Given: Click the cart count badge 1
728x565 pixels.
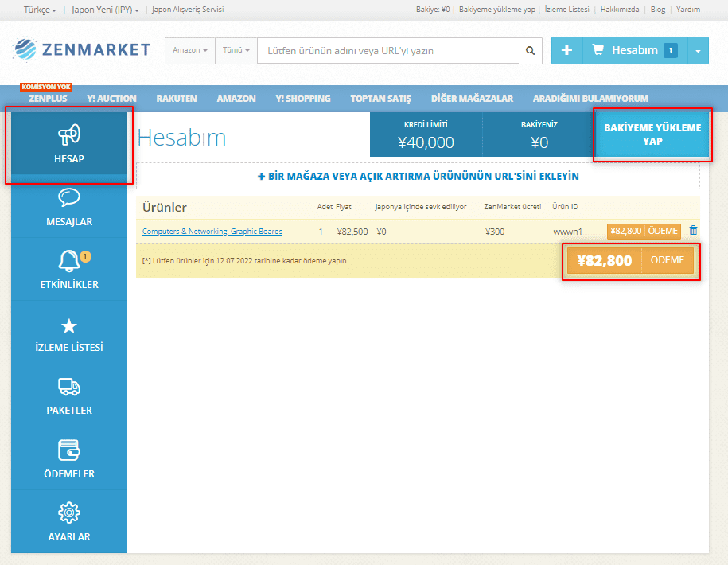Looking at the screenshot, I should tap(670, 50).
